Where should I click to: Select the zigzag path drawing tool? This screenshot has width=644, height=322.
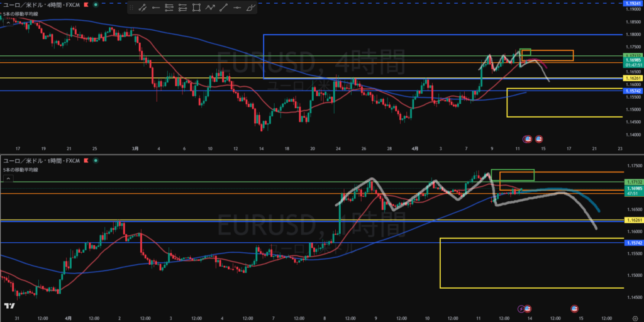click(x=210, y=8)
